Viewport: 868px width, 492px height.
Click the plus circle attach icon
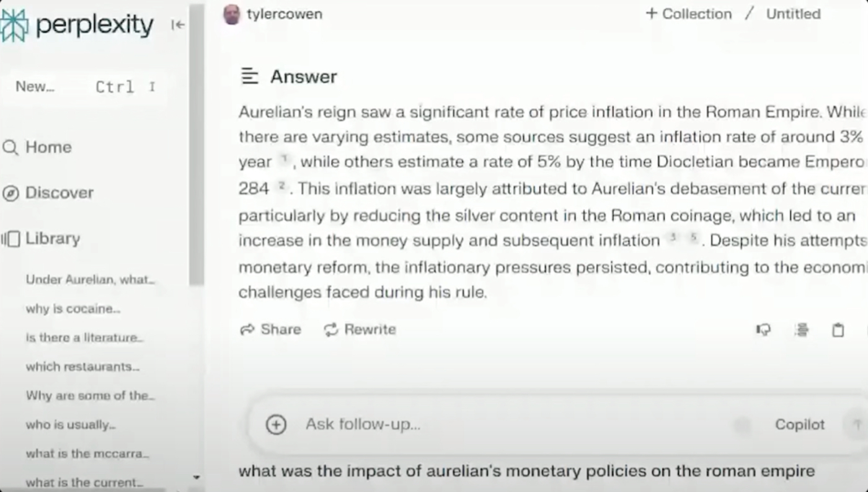[276, 424]
